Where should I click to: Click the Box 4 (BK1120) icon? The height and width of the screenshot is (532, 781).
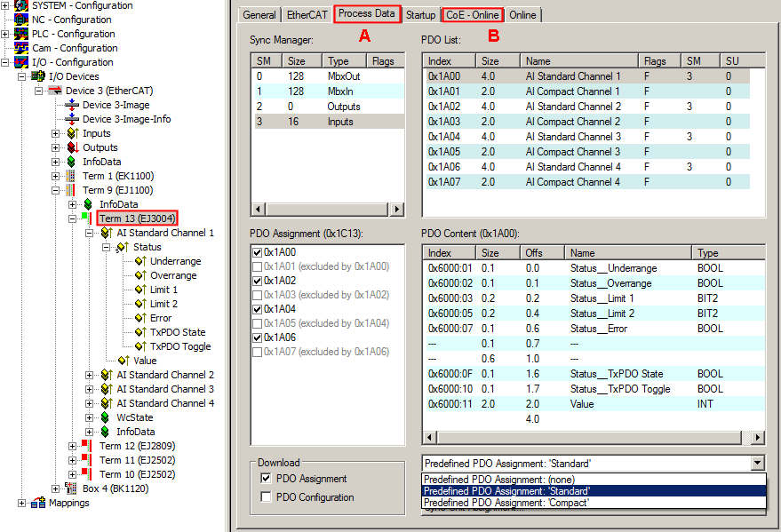[x=71, y=488]
